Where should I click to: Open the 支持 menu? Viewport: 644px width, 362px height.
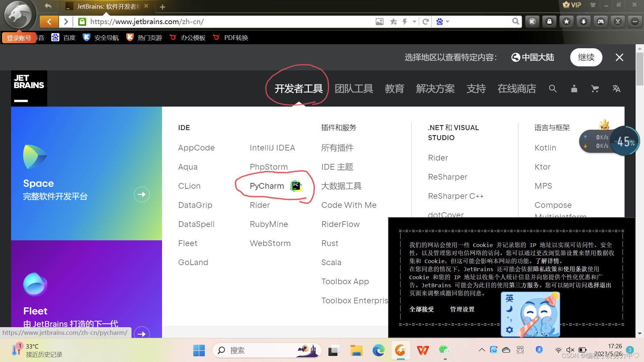coord(476,88)
